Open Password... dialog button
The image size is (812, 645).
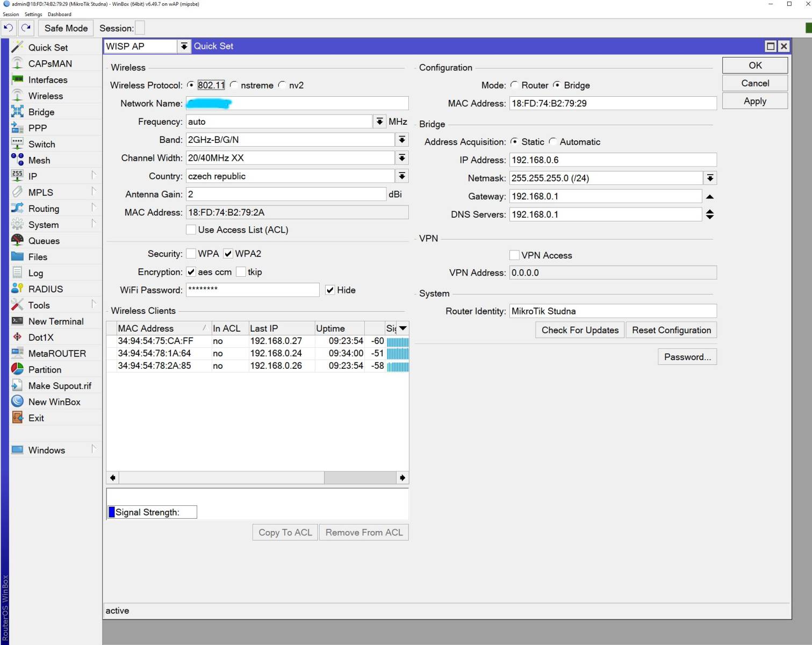[x=687, y=357]
